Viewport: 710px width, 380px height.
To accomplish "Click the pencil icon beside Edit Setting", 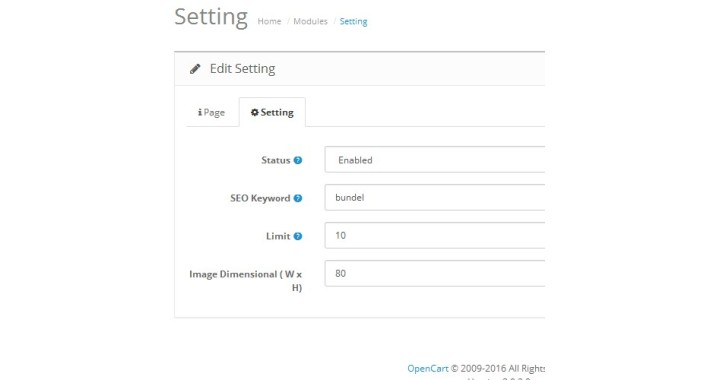I will (195, 69).
